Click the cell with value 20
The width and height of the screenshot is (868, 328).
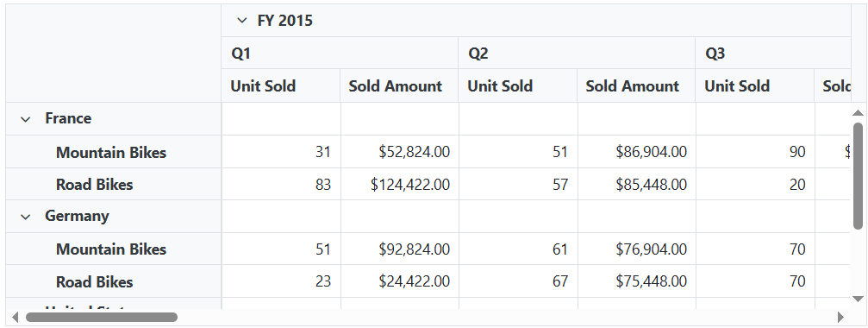[x=755, y=184]
